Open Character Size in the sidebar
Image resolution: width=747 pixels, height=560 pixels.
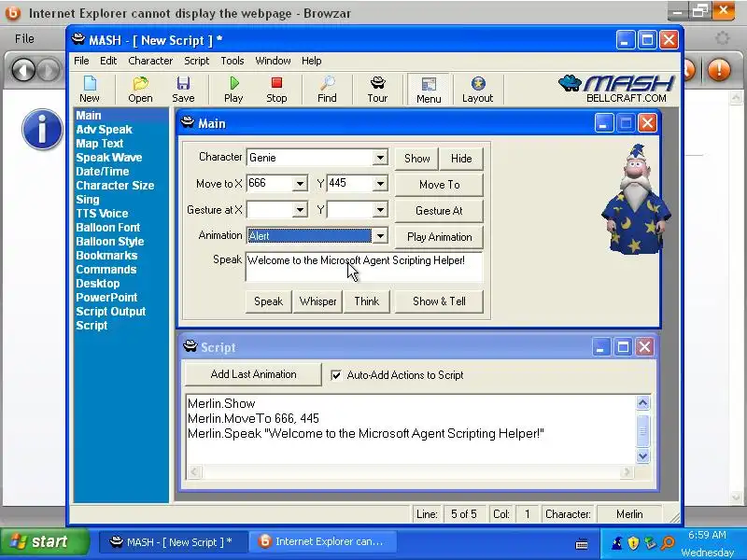(x=115, y=185)
